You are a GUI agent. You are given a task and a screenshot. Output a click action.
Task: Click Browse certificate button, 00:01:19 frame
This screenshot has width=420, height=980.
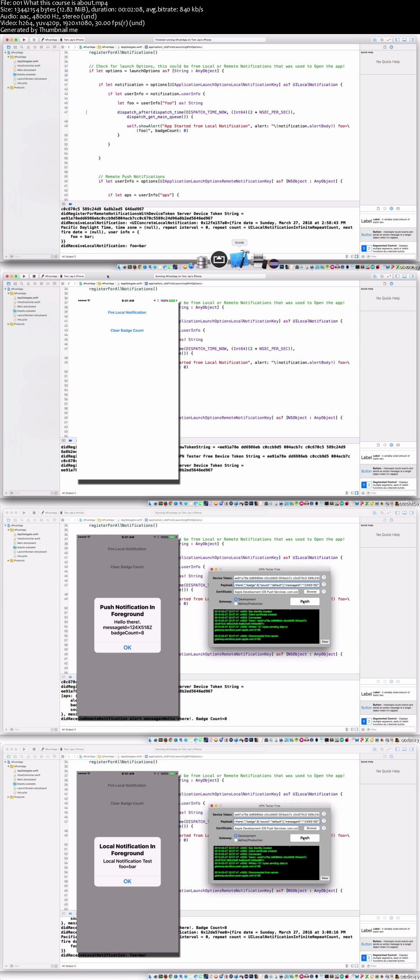click(312, 592)
